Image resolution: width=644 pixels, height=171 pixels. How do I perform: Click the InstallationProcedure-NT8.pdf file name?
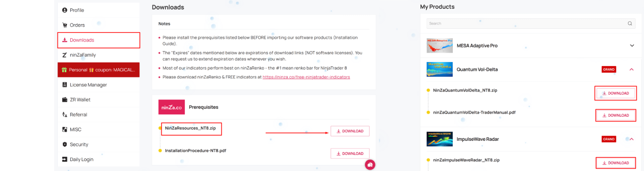click(x=196, y=150)
